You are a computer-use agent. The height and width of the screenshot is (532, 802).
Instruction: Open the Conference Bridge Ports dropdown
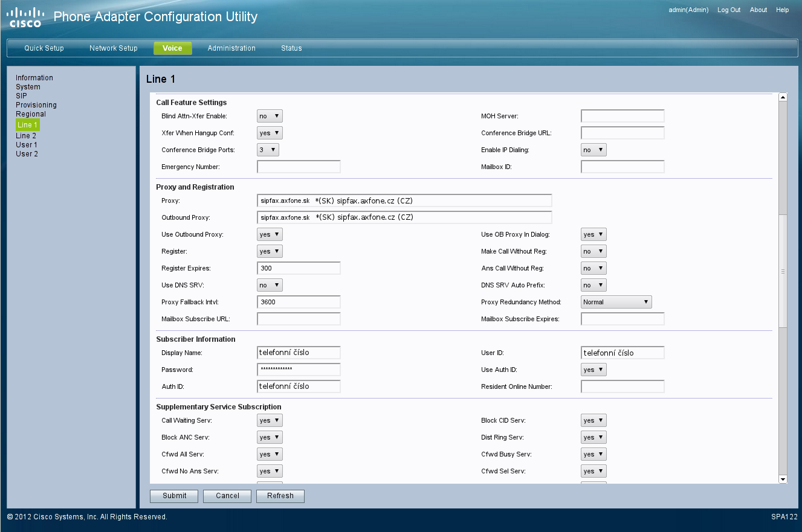pos(268,150)
